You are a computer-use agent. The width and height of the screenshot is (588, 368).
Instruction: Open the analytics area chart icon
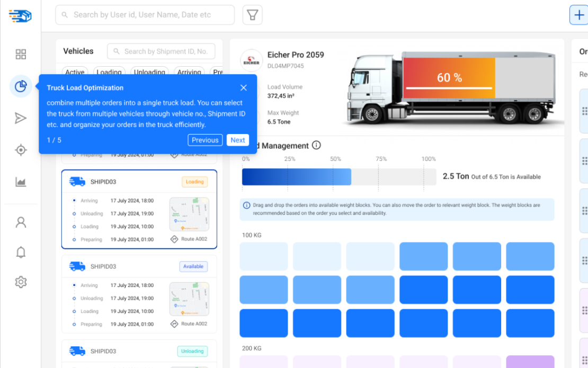point(21,182)
